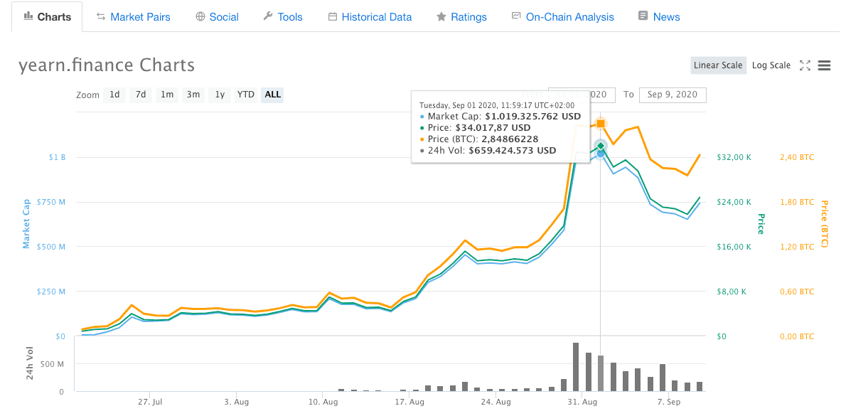Click the fullscreen expand chart icon
Viewport: 868px width, 411px height.
pos(805,65)
